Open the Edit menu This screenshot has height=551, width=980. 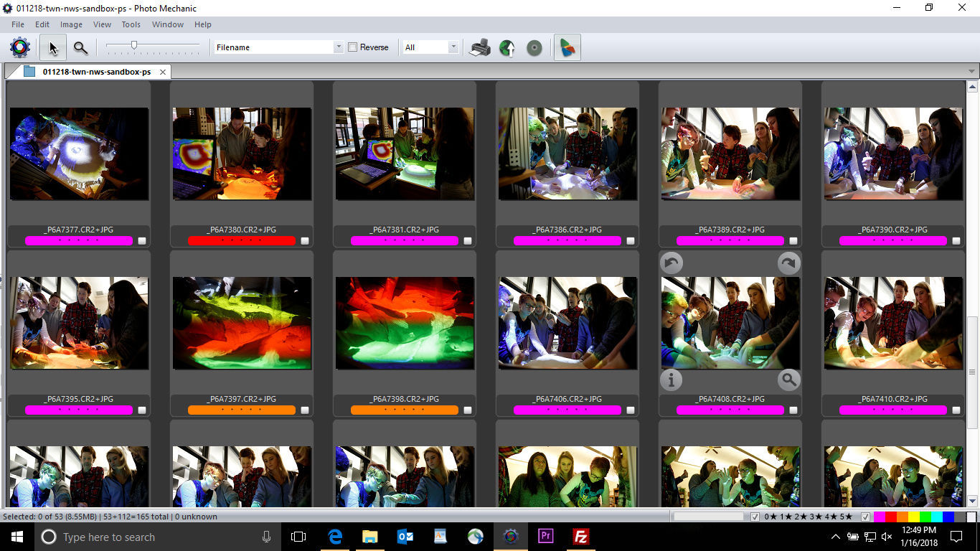42,24
